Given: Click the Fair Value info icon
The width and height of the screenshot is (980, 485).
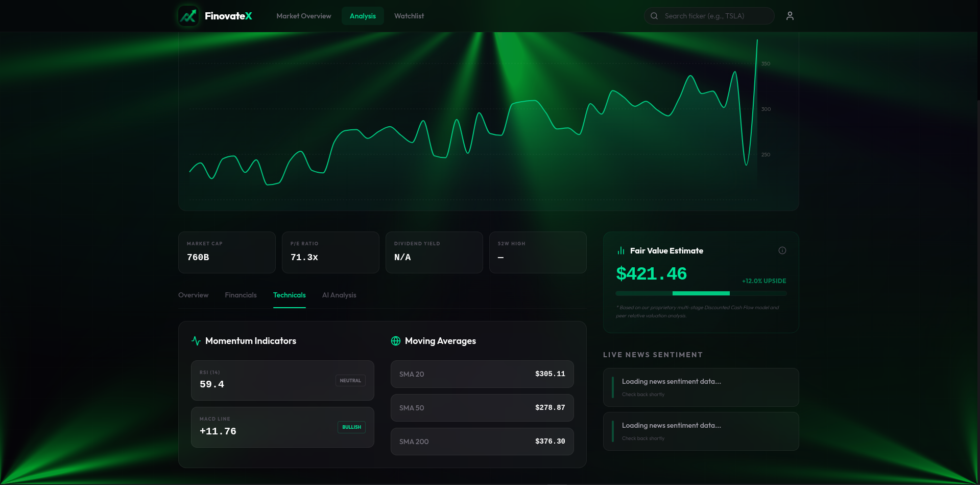Looking at the screenshot, I should pyautogui.click(x=782, y=250).
